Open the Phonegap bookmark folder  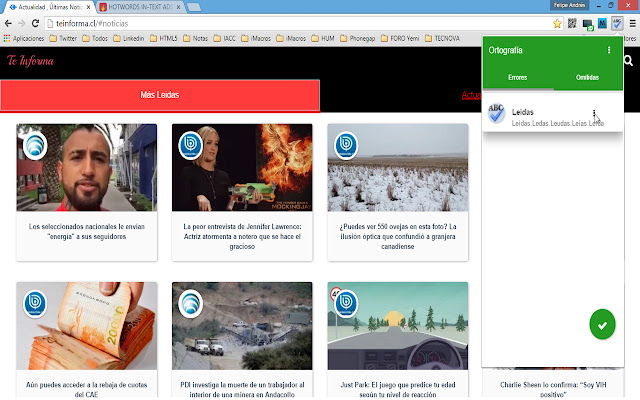[x=358, y=38]
